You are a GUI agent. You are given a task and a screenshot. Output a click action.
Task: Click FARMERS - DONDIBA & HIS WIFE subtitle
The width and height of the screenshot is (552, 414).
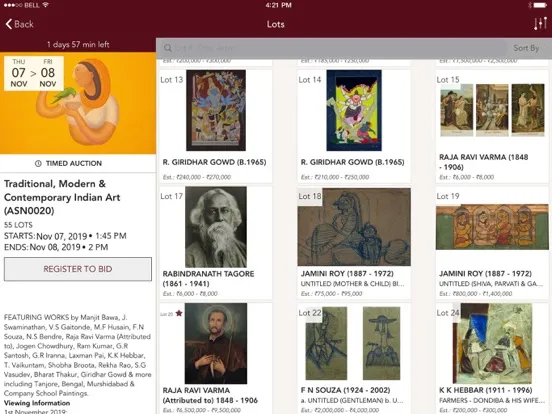(x=492, y=401)
